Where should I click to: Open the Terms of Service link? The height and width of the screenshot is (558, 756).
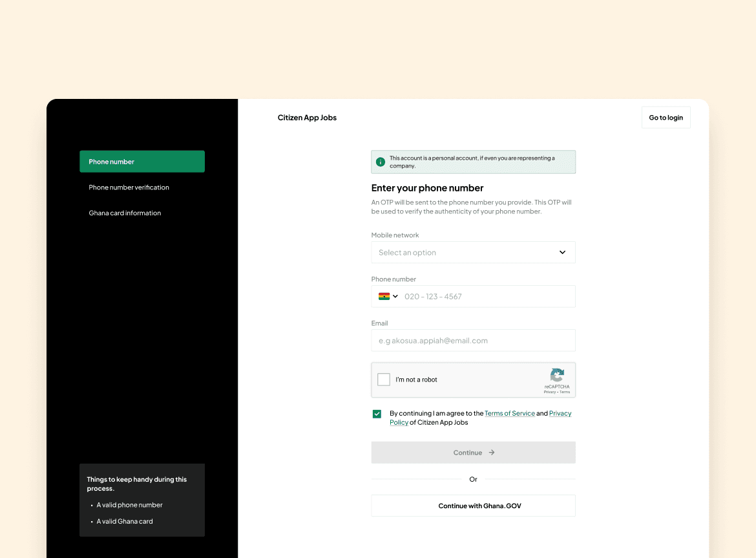509,413
